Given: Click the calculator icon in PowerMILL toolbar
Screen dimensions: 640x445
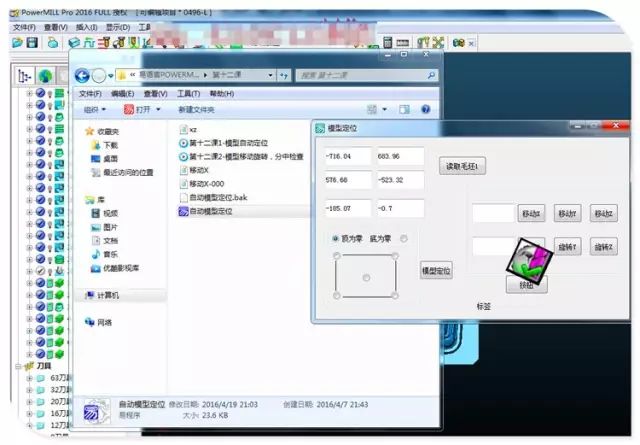Looking at the screenshot, I should pyautogui.click(x=387, y=42).
